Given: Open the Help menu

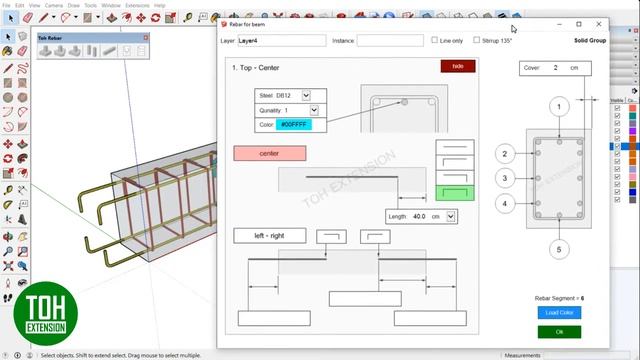Looking at the screenshot, I should coord(160,5).
